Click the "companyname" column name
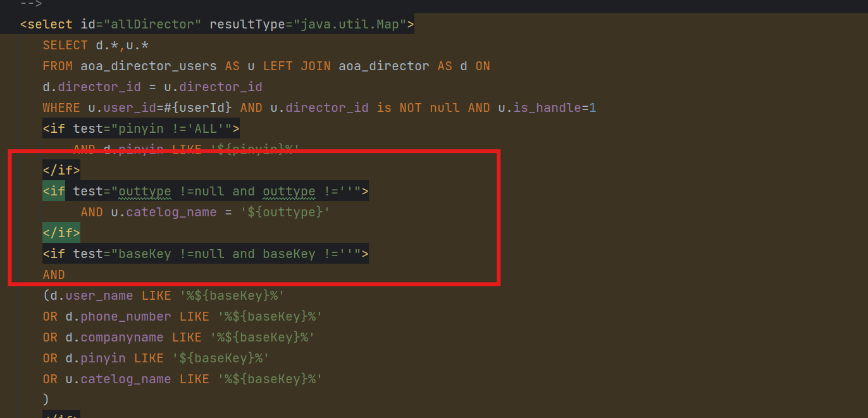The width and height of the screenshot is (868, 418). (122, 338)
